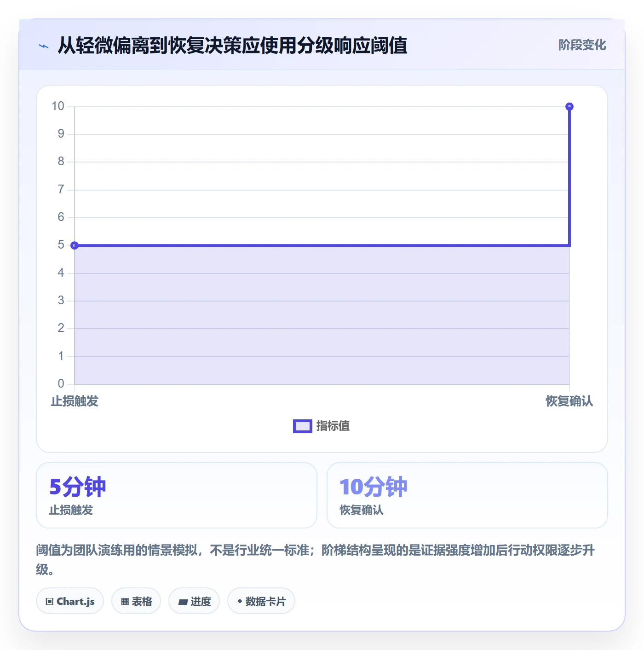Toggle the 指标值 legend entry

pos(322,426)
